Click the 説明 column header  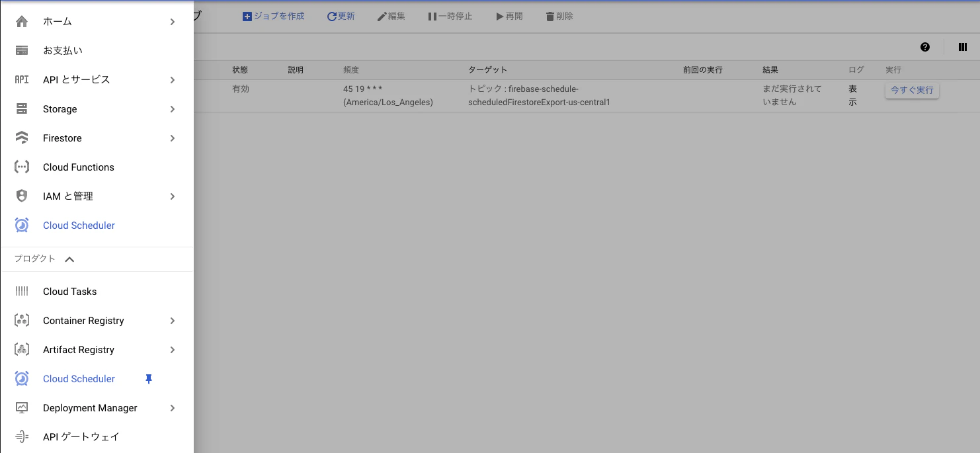tap(296, 70)
